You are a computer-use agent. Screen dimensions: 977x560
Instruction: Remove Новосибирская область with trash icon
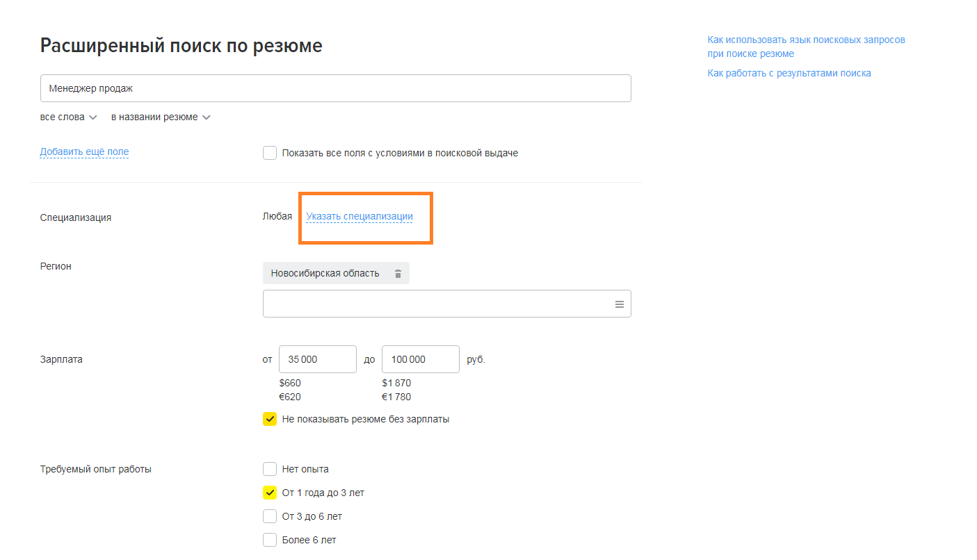398,274
